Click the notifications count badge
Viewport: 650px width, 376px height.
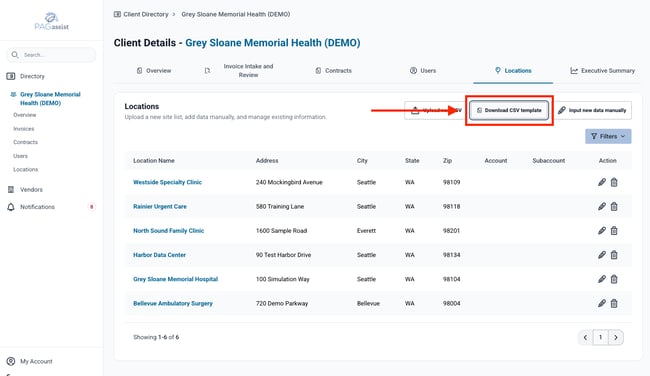coord(92,207)
